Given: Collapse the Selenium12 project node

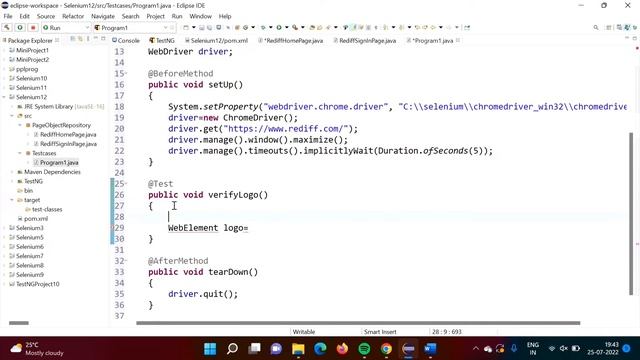Looking at the screenshot, I should click(x=4, y=97).
